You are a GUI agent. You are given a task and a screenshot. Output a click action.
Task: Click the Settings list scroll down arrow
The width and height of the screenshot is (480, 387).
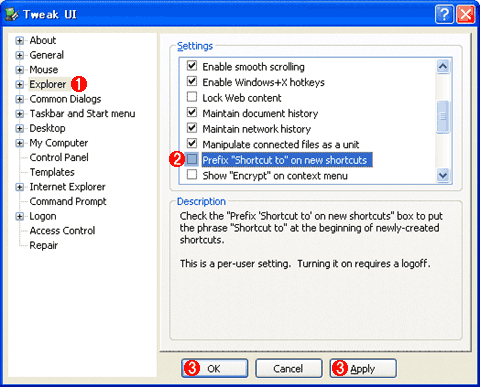[x=443, y=175]
